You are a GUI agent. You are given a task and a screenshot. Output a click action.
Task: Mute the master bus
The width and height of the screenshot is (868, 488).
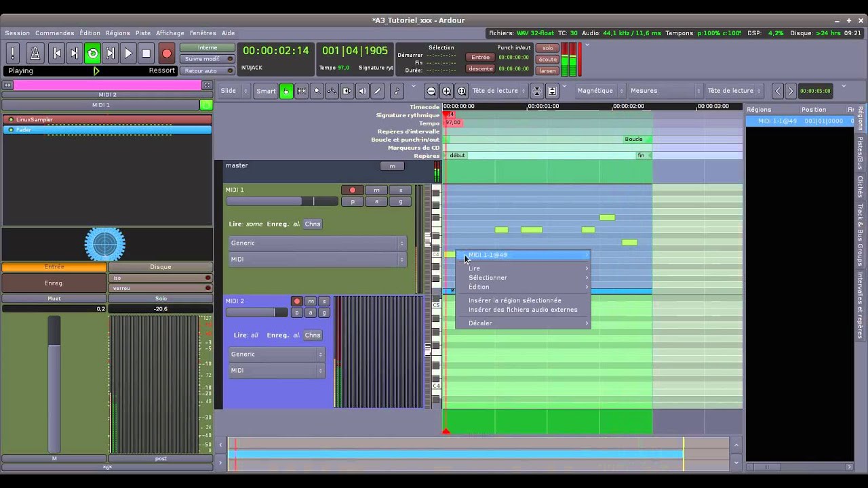pyautogui.click(x=392, y=166)
